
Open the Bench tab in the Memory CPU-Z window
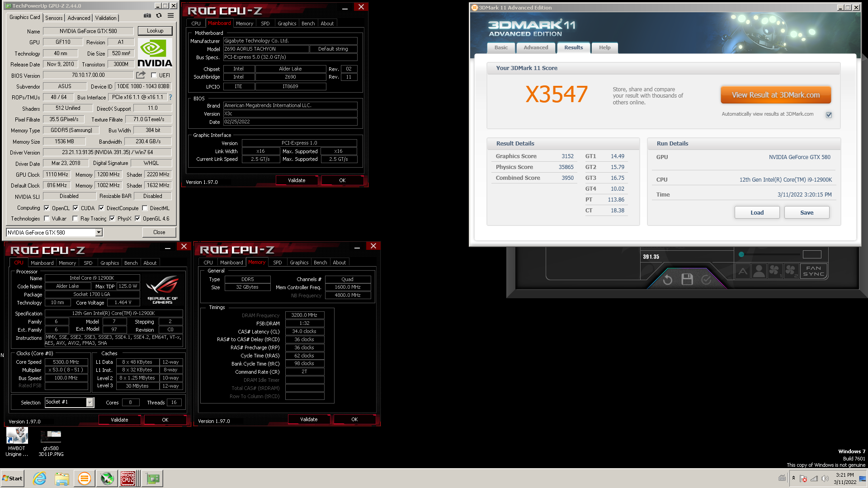(320, 263)
